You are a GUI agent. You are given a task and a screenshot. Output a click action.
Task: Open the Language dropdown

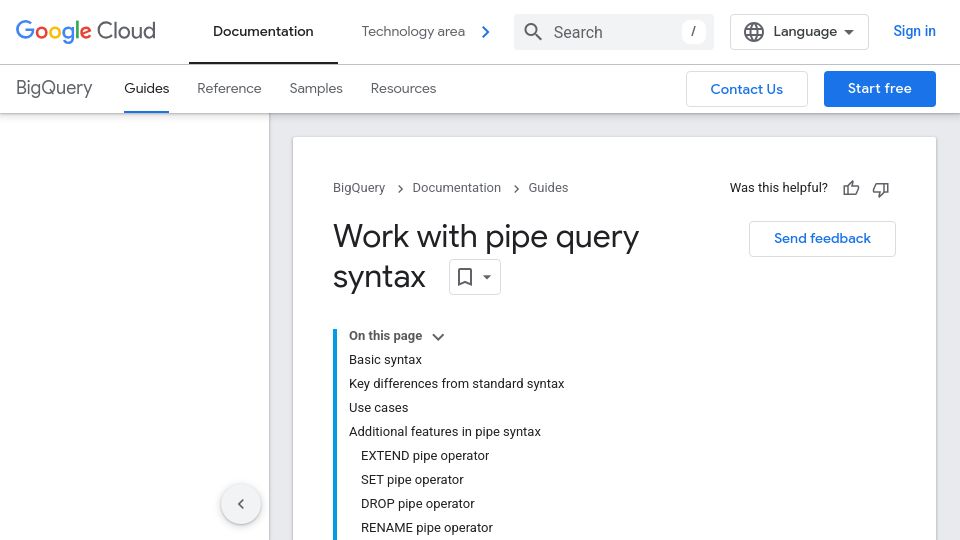(x=799, y=32)
